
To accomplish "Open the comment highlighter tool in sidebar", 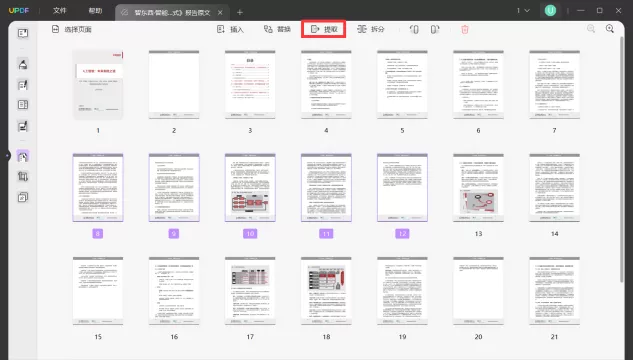I will pyautogui.click(x=23, y=64).
